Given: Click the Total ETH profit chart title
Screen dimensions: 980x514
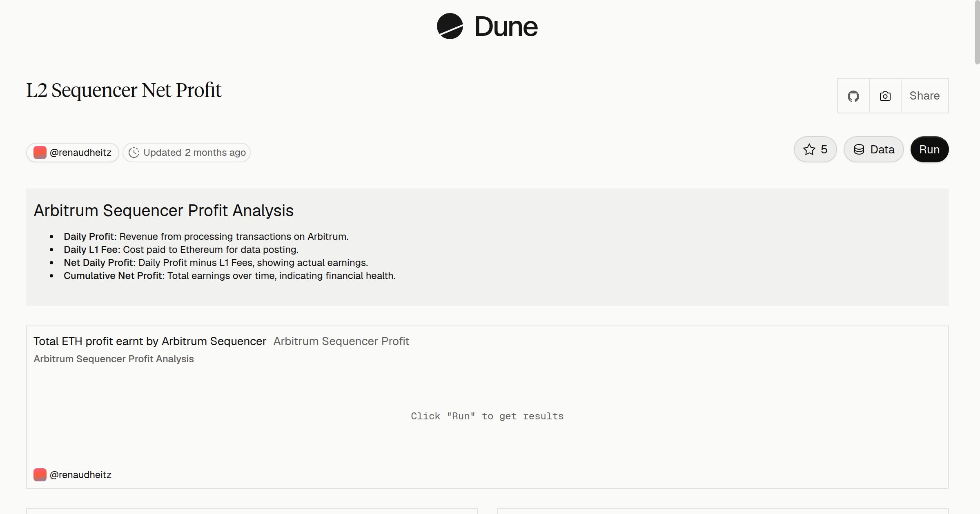Looking at the screenshot, I should (150, 341).
